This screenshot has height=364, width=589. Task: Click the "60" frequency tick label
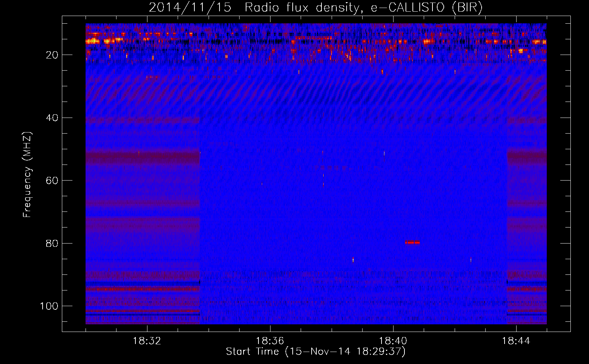click(52, 181)
